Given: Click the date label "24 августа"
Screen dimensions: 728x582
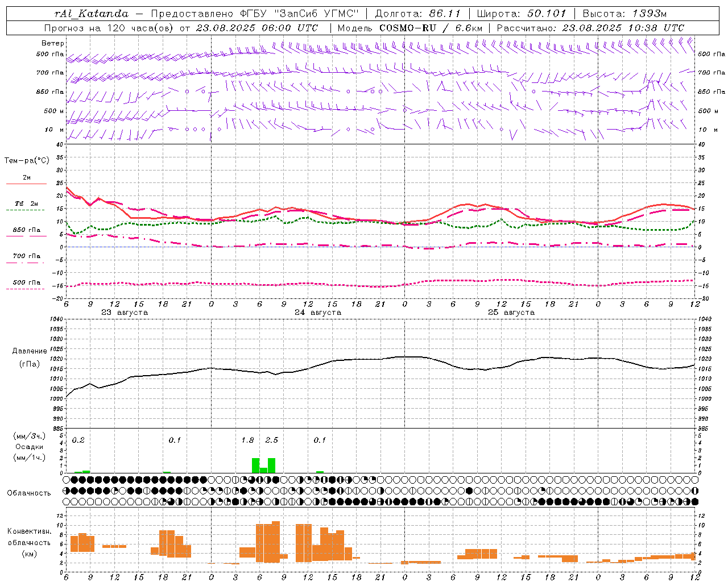Looking at the screenshot, I should 318,313.
